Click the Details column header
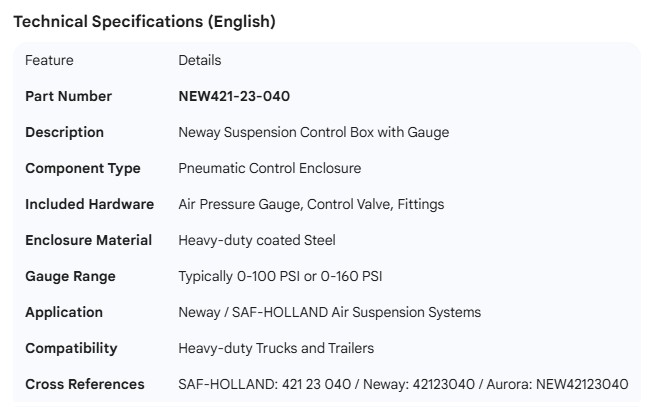648x407 pixels. (199, 60)
